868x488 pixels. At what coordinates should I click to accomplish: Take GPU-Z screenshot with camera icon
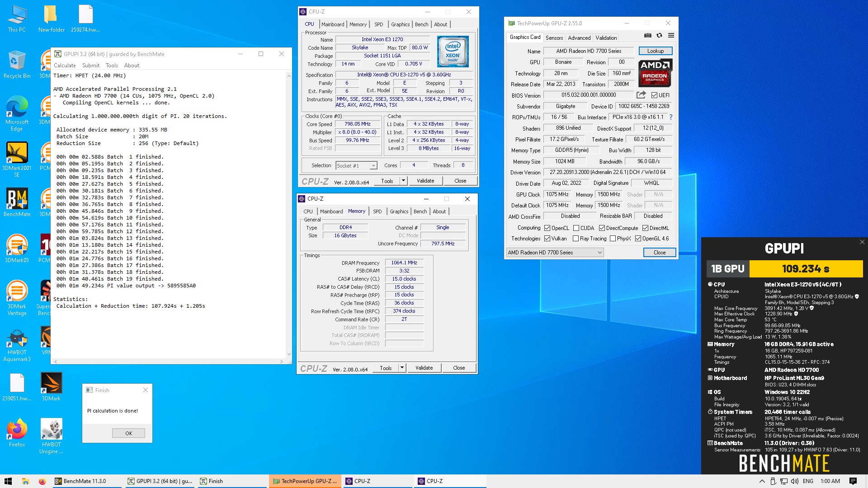click(647, 36)
